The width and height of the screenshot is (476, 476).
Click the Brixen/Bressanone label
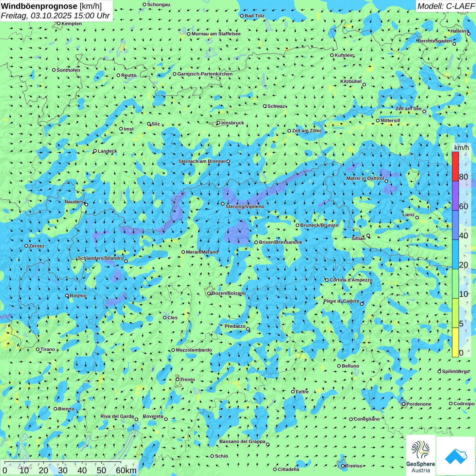click(280, 242)
